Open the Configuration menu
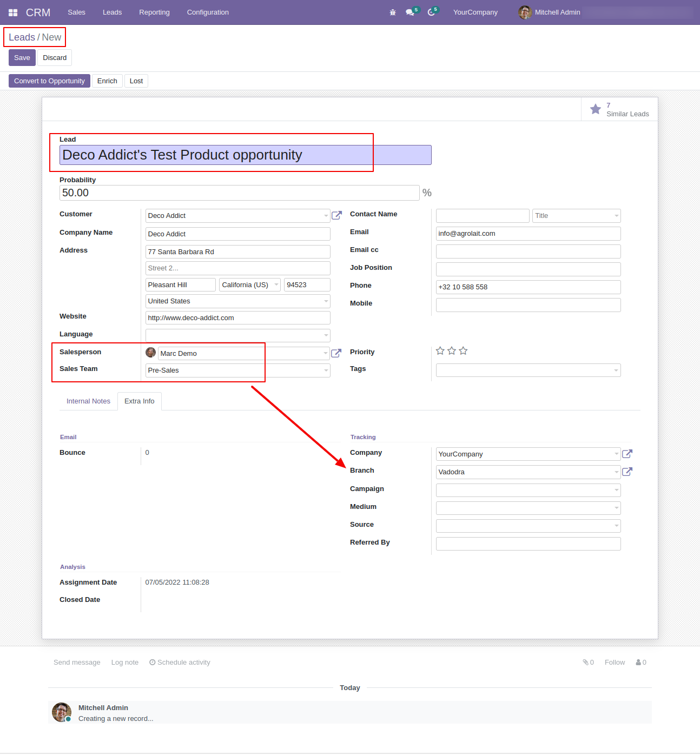Viewport: 700px width, 755px height. [208, 12]
